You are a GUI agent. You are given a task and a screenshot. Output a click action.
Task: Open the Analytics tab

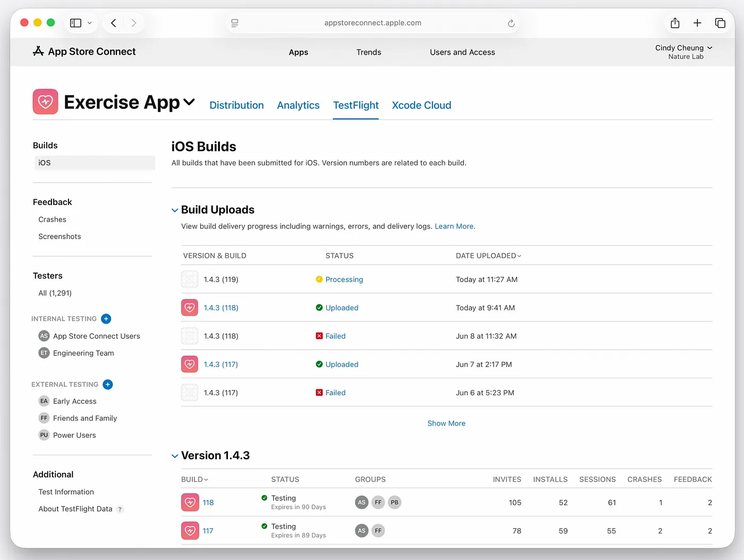pos(298,105)
